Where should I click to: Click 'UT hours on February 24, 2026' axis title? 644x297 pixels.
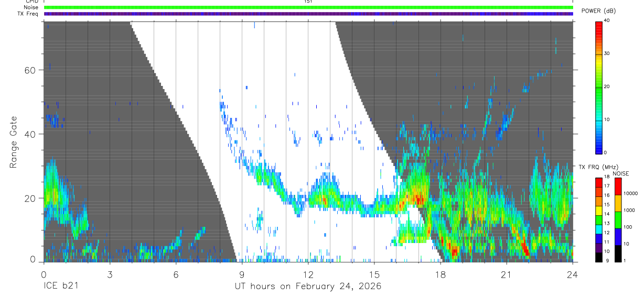click(308, 287)
